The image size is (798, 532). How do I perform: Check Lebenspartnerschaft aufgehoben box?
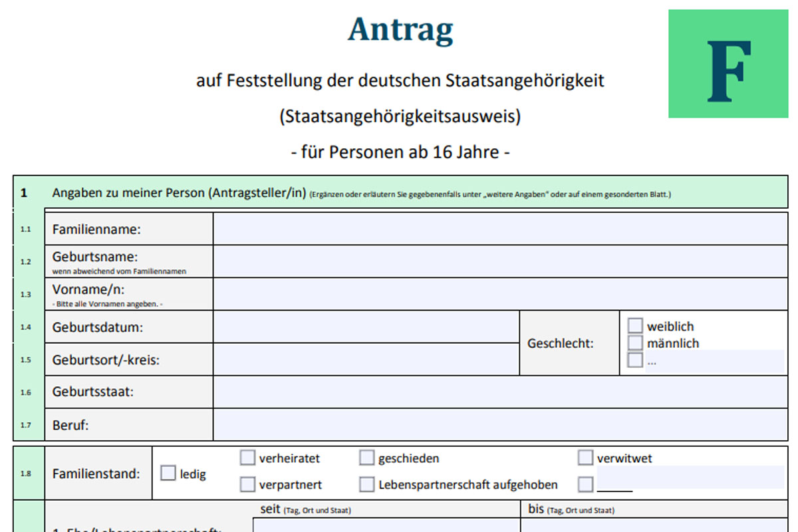[x=366, y=484]
